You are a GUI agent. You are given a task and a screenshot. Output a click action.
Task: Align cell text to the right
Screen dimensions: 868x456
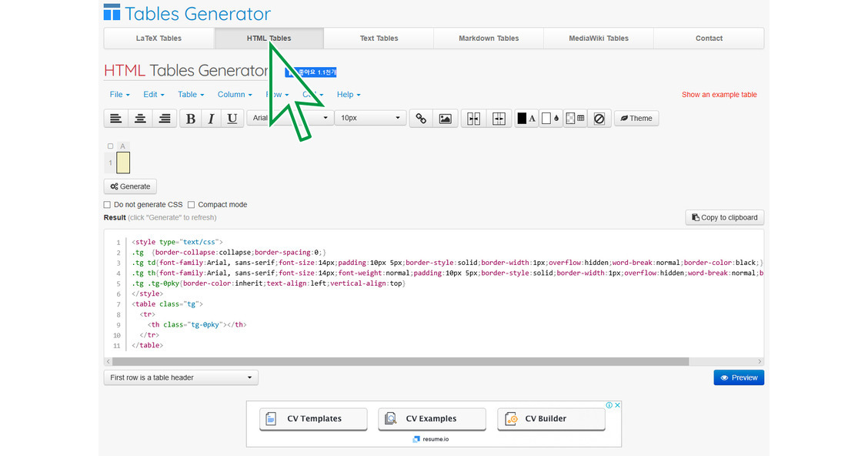(165, 119)
